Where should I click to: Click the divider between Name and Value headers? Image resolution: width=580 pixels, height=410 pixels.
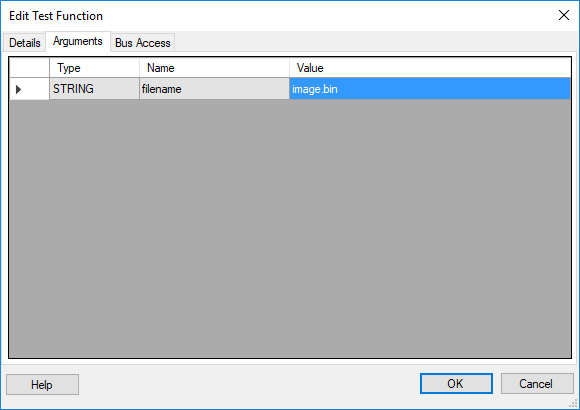[x=289, y=68]
